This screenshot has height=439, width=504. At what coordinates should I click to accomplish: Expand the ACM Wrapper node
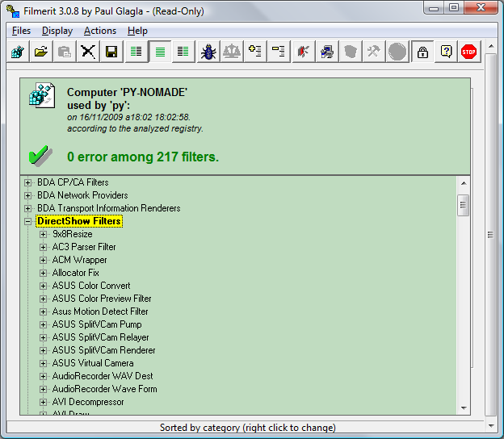tap(43, 260)
